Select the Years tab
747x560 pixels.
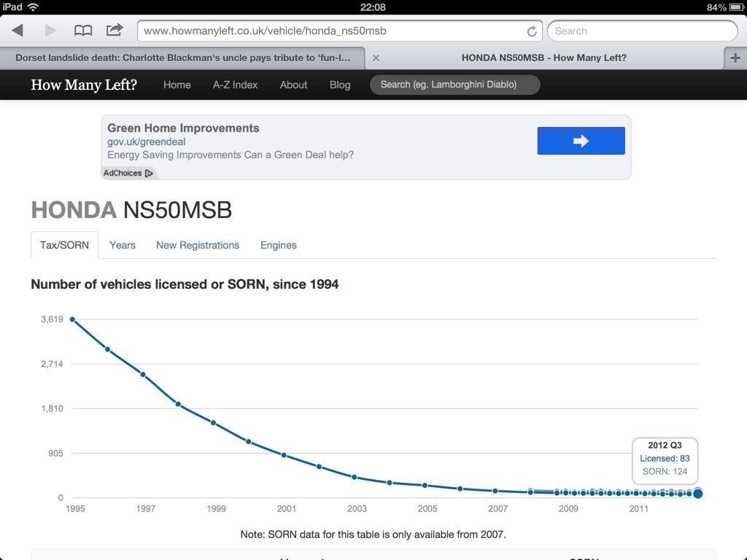[123, 245]
